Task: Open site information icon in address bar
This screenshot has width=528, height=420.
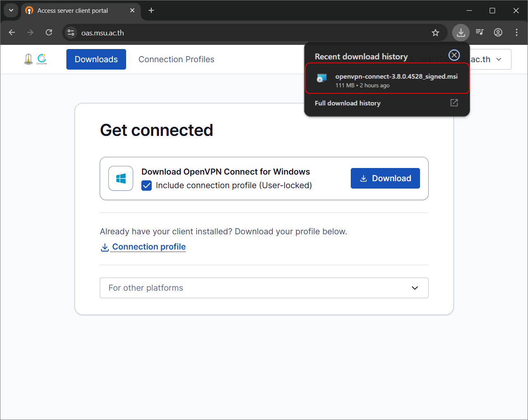Action: [x=71, y=33]
